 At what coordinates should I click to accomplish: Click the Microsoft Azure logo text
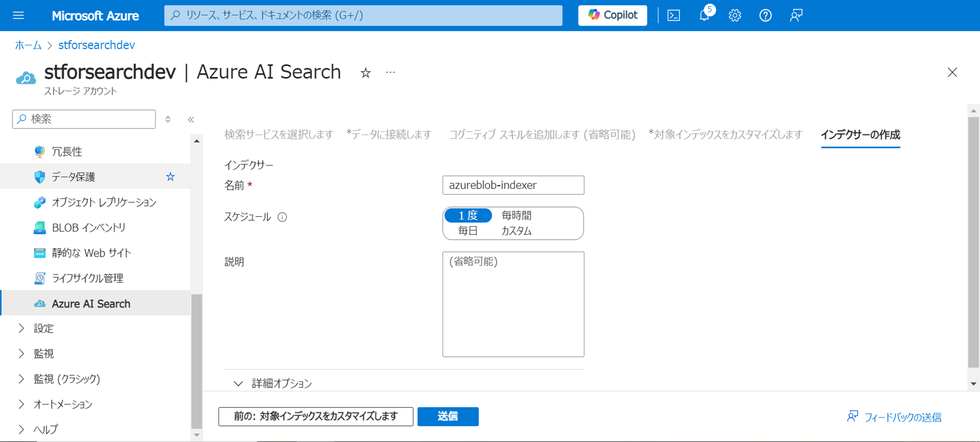coord(95,16)
